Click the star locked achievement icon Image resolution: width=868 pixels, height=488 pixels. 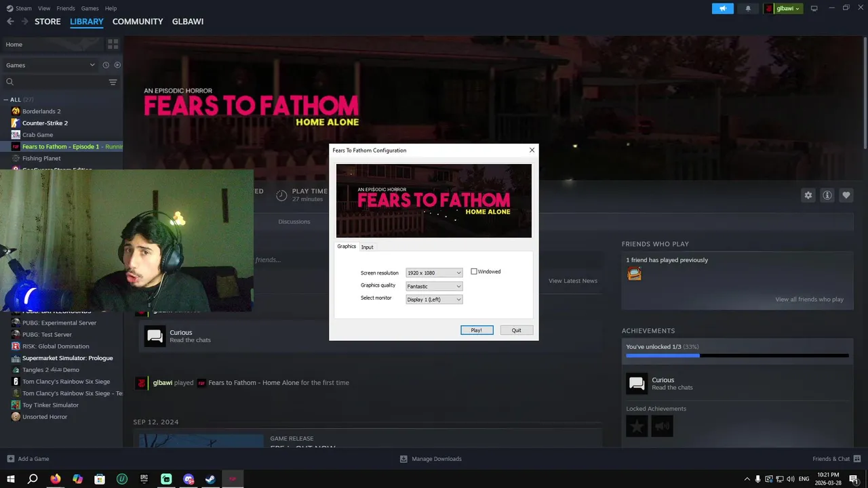tap(637, 426)
